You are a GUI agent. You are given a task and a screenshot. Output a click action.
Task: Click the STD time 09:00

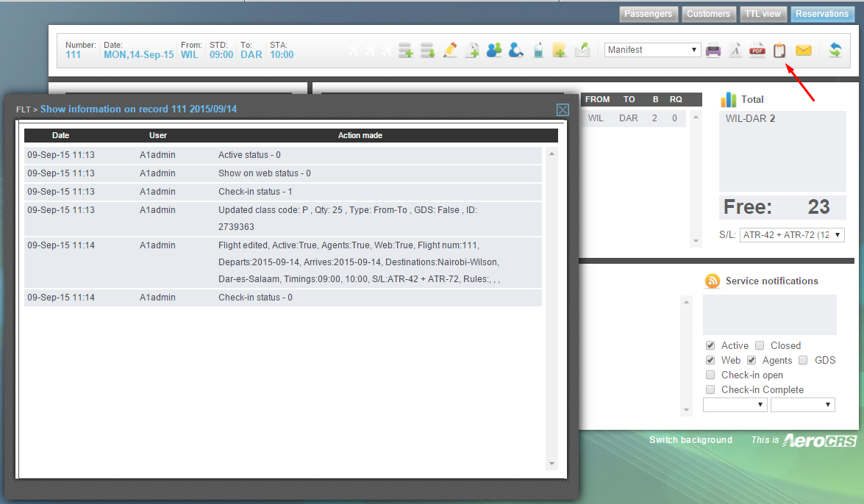(x=221, y=54)
